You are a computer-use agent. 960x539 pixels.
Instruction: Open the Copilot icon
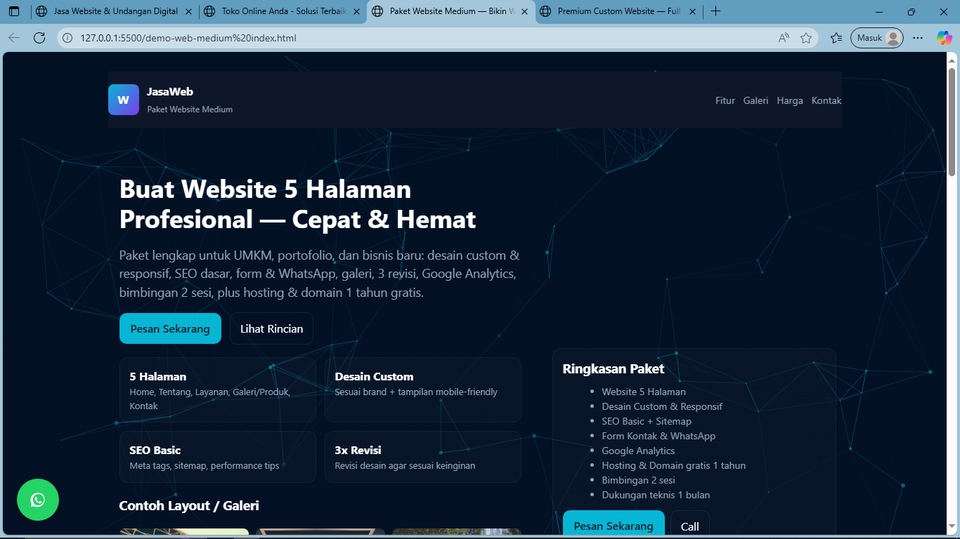[x=943, y=38]
